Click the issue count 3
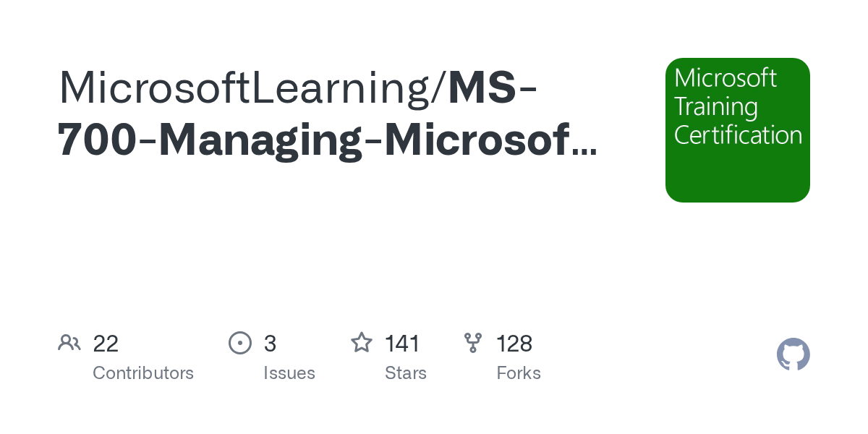Viewport: 868px width, 434px height. point(270,344)
